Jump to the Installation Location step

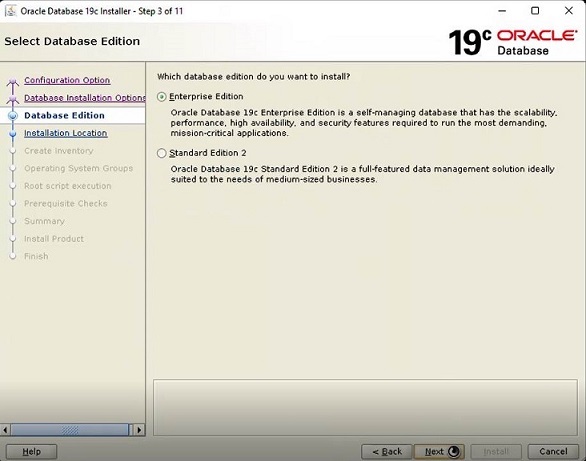click(66, 133)
